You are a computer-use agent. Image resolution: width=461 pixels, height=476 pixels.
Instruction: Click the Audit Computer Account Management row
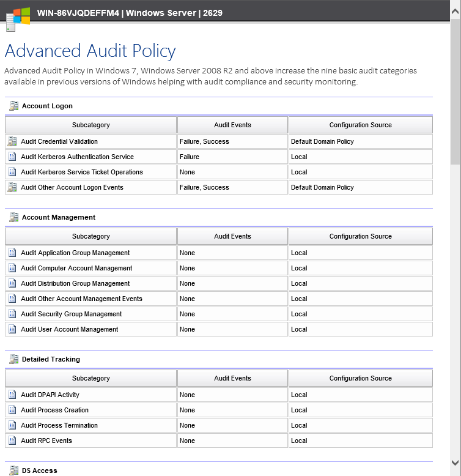coord(76,268)
